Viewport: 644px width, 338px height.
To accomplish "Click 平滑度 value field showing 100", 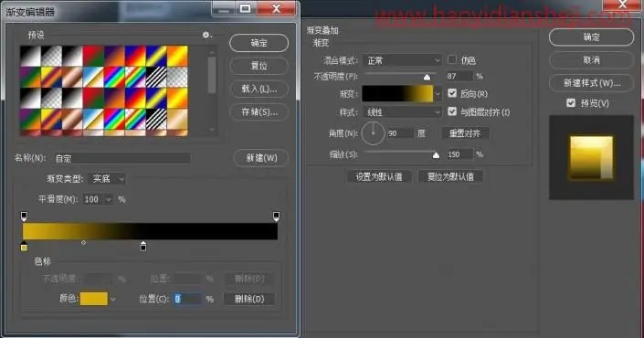I will [93, 199].
